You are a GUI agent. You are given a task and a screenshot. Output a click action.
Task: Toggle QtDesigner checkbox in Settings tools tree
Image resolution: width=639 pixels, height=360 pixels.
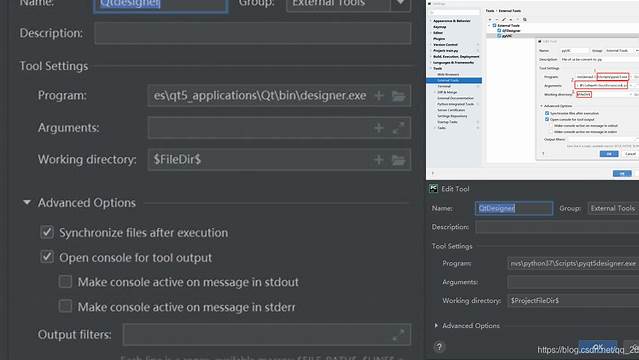pyautogui.click(x=499, y=31)
